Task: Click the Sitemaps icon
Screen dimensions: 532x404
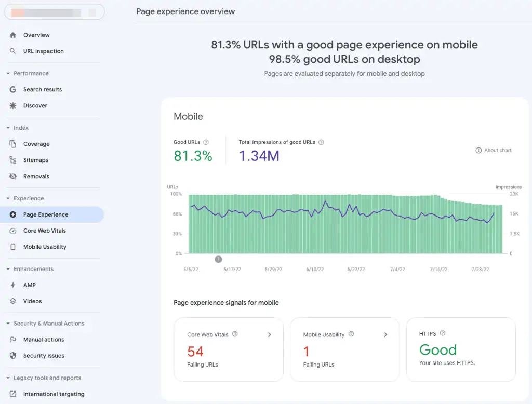Action: pos(12,160)
